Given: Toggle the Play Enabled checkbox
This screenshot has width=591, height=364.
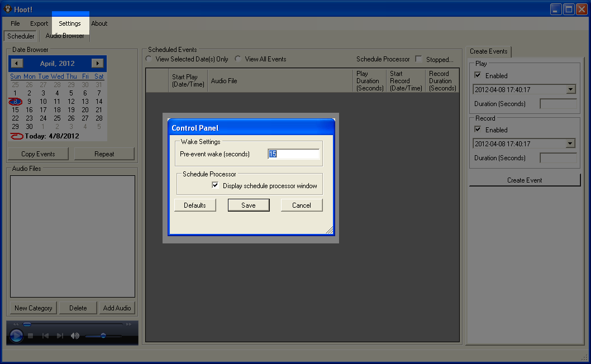Looking at the screenshot, I should point(478,76).
